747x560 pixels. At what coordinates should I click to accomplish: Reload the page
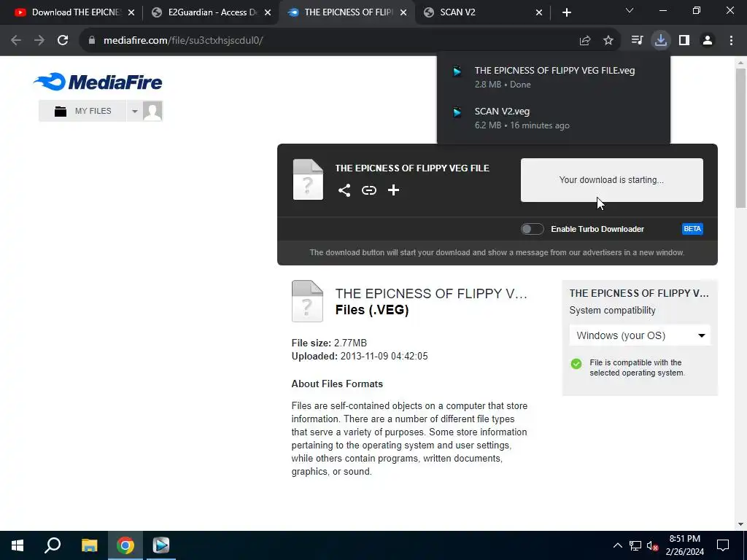pos(63,41)
